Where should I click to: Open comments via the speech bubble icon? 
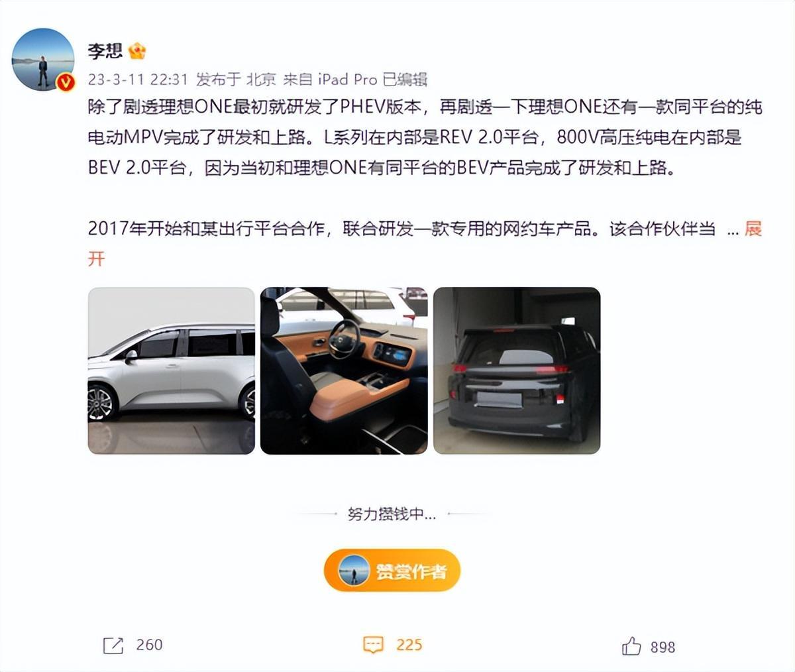click(373, 645)
